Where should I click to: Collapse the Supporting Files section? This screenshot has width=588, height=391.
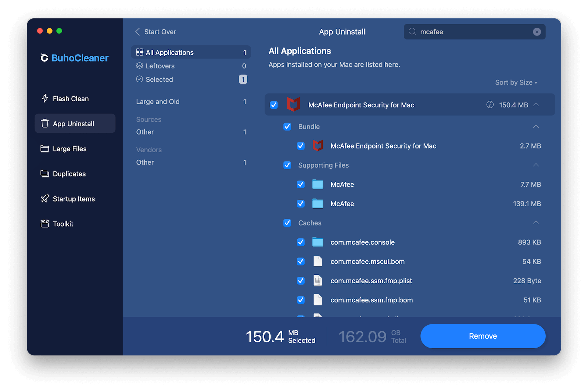pos(536,165)
